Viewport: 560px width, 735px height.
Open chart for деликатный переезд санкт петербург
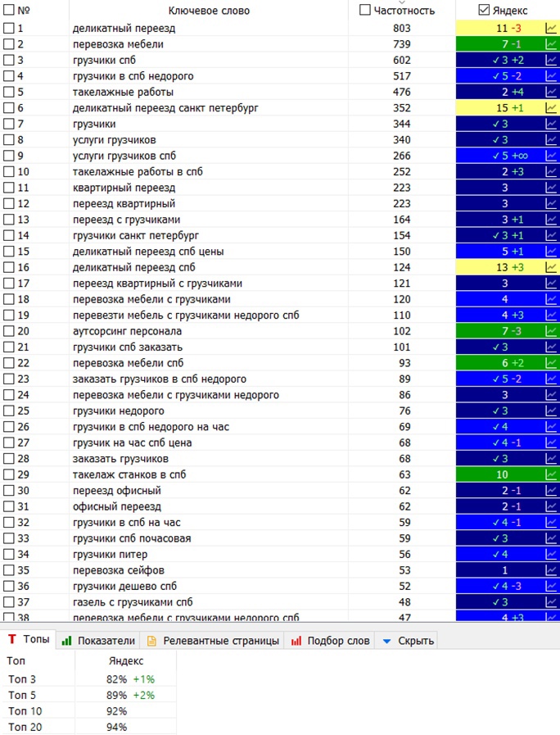point(551,108)
